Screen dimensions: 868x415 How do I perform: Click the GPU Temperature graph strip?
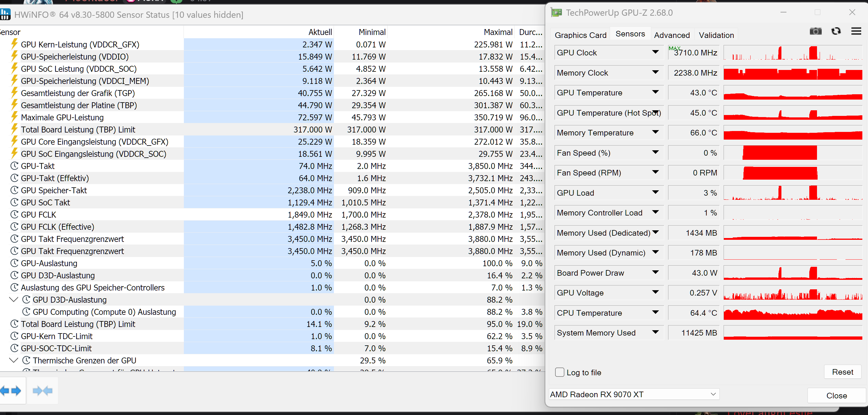coord(792,92)
